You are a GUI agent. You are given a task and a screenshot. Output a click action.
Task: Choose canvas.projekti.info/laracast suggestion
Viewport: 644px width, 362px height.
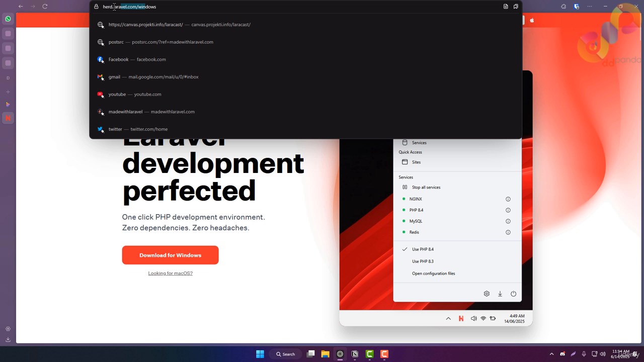click(305, 25)
